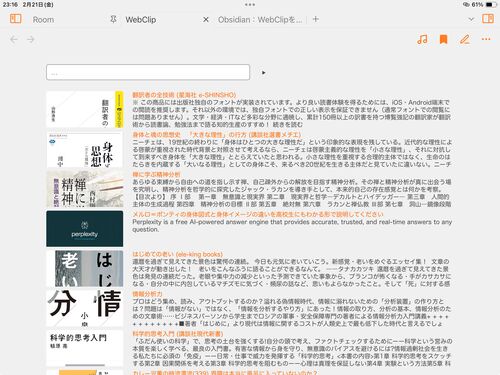Viewport: 500px width, 375px height.
Task: Tap the battery status icon
Action: click(x=491, y=5)
